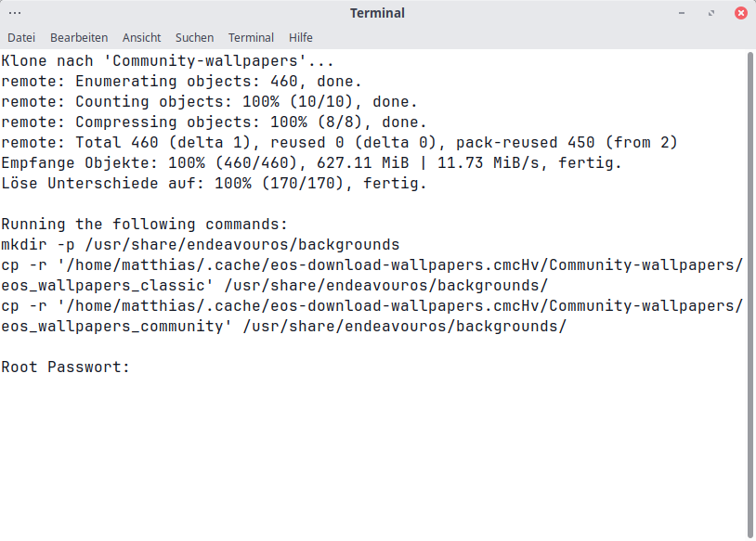Open the Bearbeiten menu
The height and width of the screenshot is (541, 756).
tap(79, 38)
